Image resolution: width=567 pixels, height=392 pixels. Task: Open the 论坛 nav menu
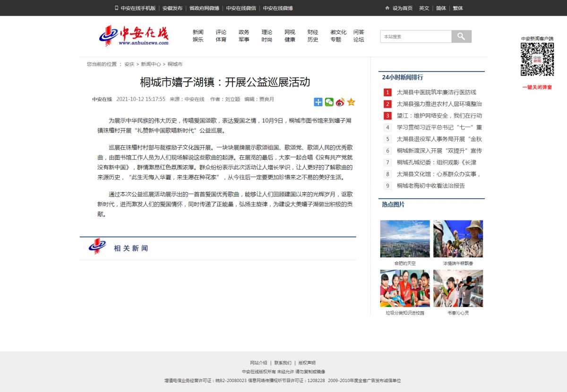point(359,40)
